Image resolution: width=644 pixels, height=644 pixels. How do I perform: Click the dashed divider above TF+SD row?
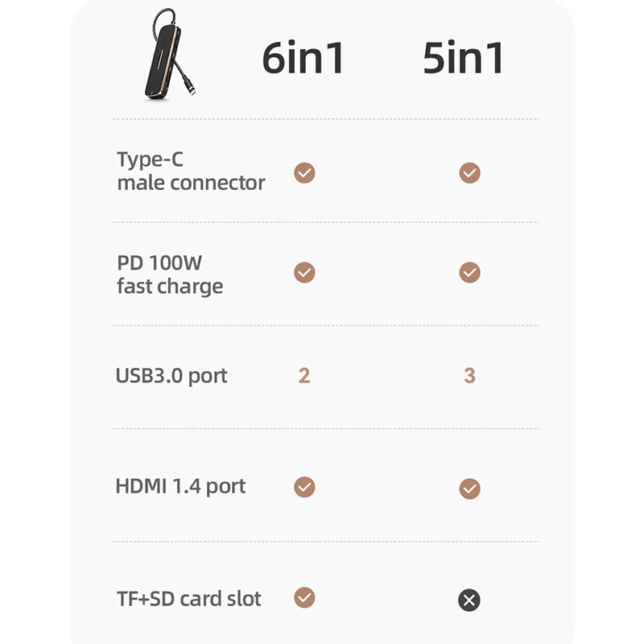(x=326, y=542)
